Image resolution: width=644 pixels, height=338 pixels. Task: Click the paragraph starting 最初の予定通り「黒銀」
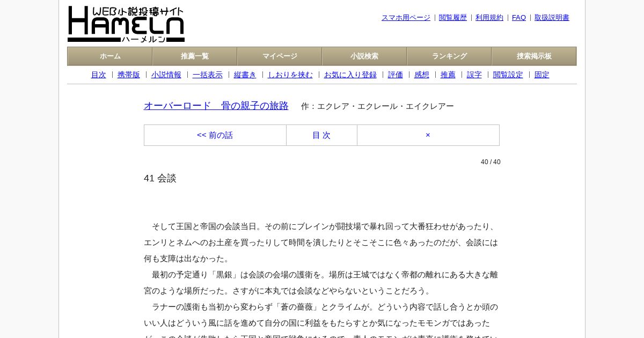pos(321,283)
